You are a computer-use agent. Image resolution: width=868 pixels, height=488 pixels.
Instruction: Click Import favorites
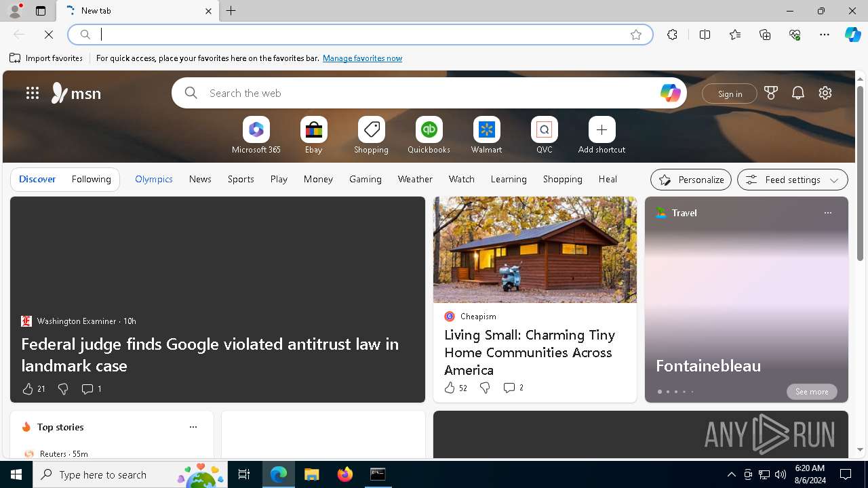coord(46,58)
